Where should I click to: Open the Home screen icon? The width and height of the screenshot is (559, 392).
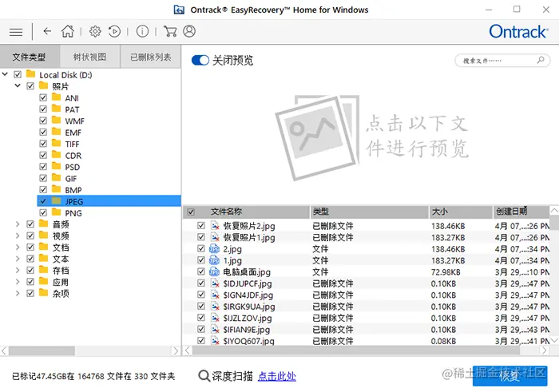[67, 31]
